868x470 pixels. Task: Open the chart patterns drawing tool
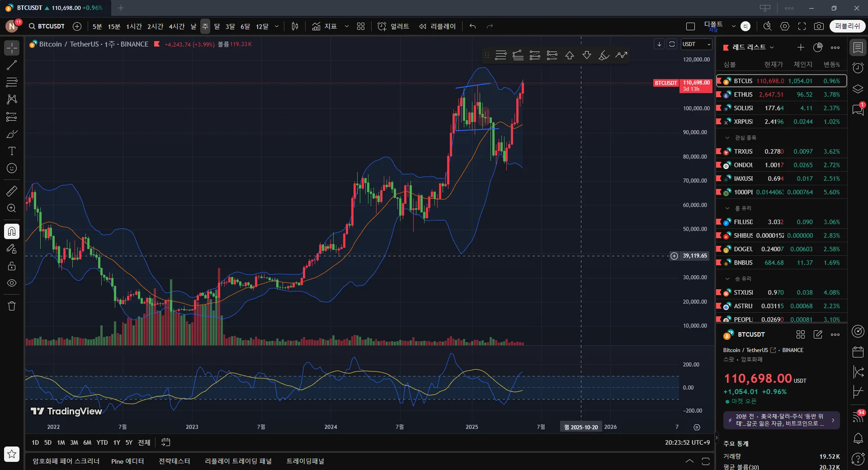12,99
